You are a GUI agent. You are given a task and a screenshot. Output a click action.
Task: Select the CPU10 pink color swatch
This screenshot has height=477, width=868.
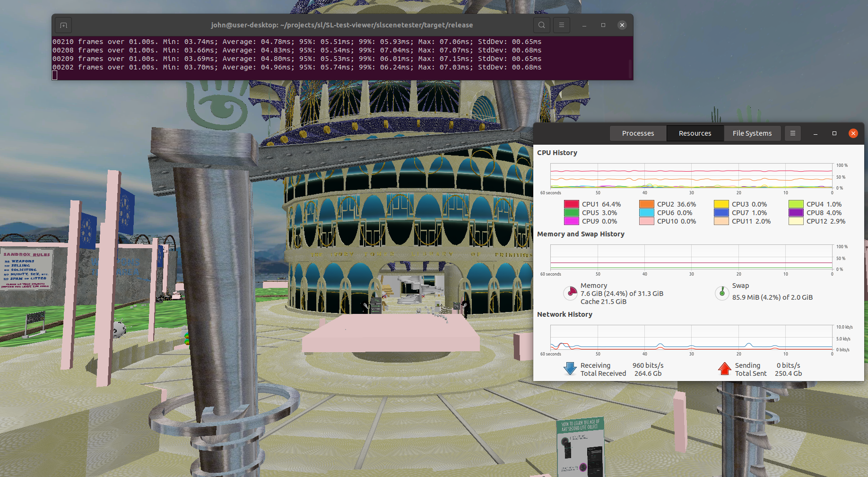(x=647, y=221)
